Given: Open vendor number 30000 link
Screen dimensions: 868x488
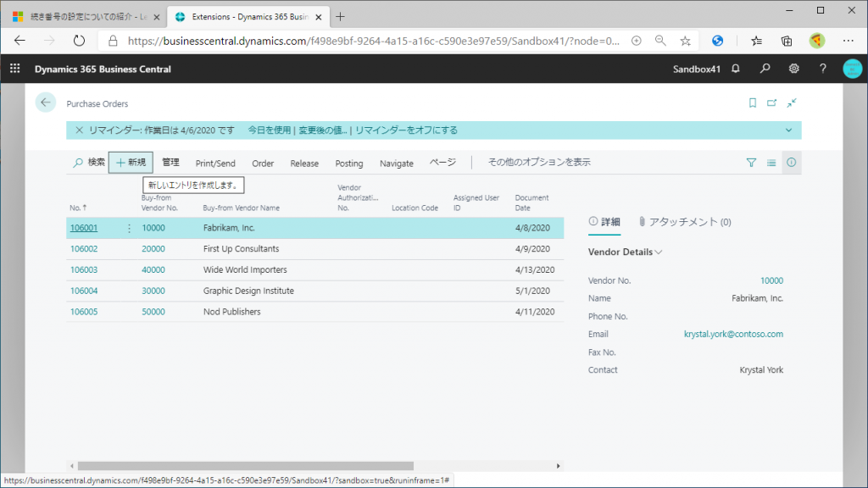Looking at the screenshot, I should (x=153, y=291).
